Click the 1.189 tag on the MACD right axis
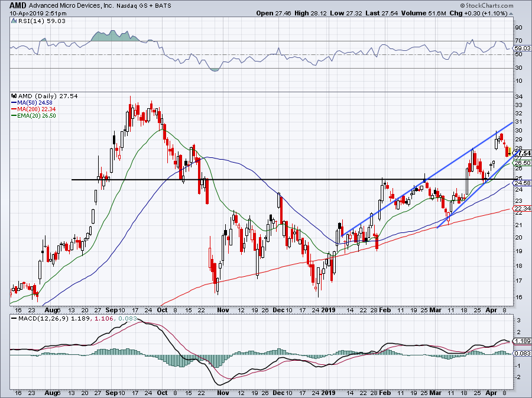532x398 pixels. click(523, 341)
